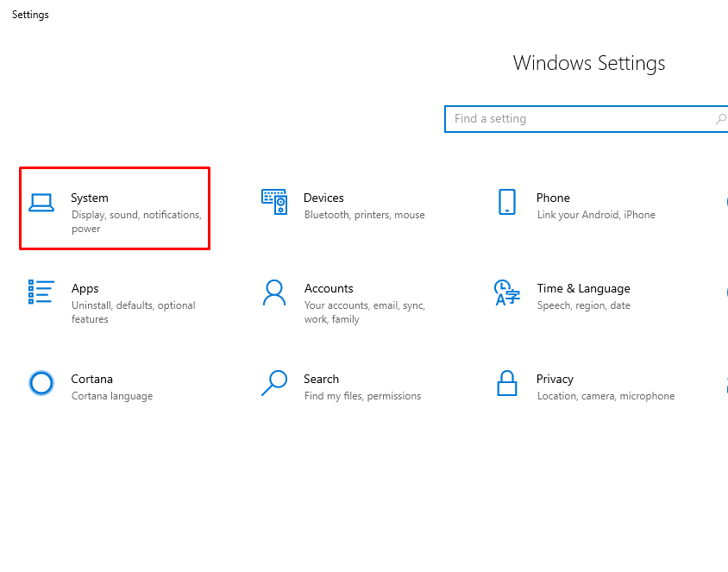Click the Apps list icon

pos(41,292)
